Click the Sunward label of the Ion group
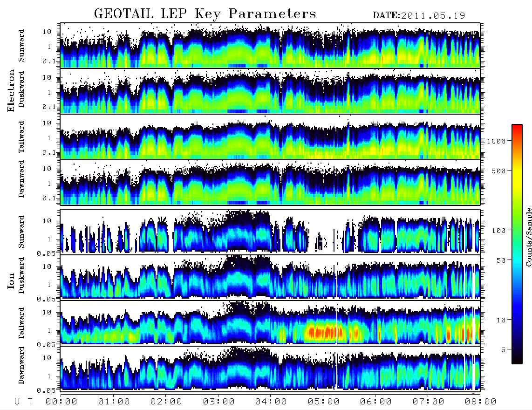532x410 pixels. coord(21,232)
